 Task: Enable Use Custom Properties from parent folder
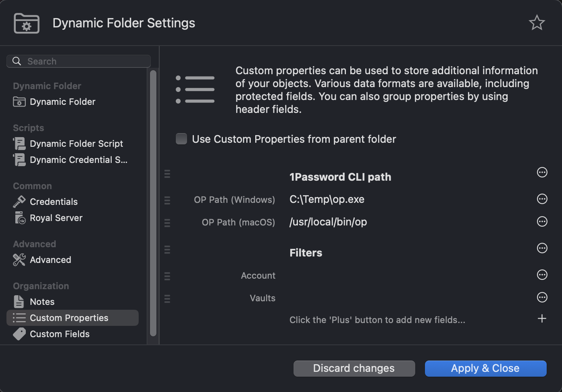181,139
